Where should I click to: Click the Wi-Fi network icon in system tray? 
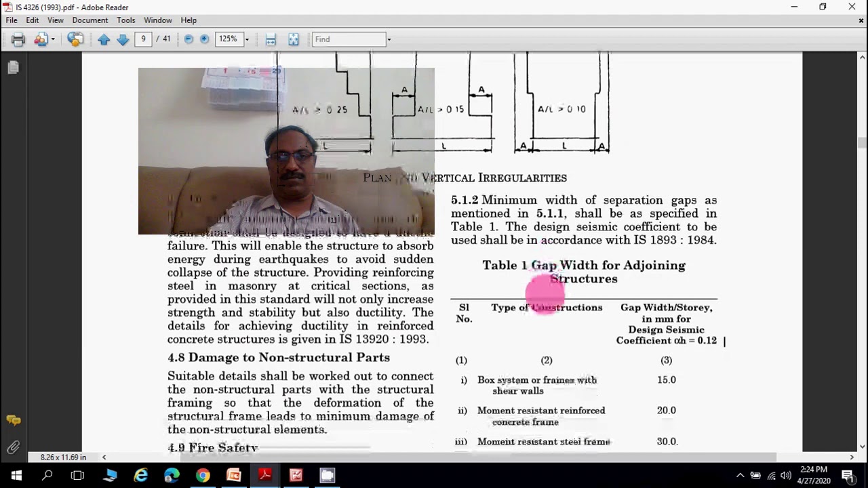771,476
